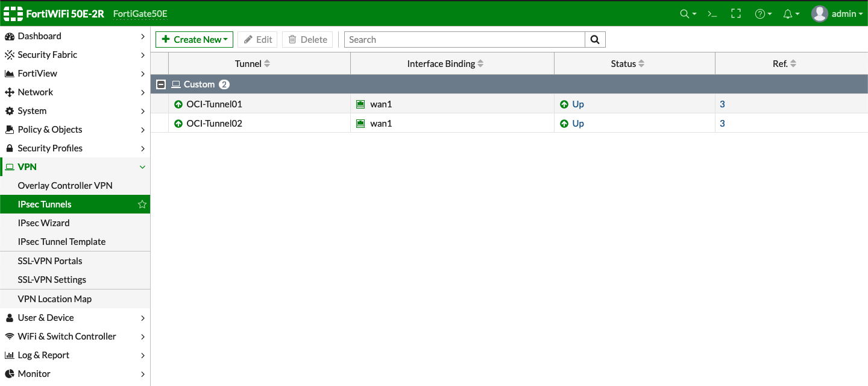The height and width of the screenshot is (386, 868).
Task: Click wan1 text in OCI-Tunnel01 row
Action: tap(381, 104)
